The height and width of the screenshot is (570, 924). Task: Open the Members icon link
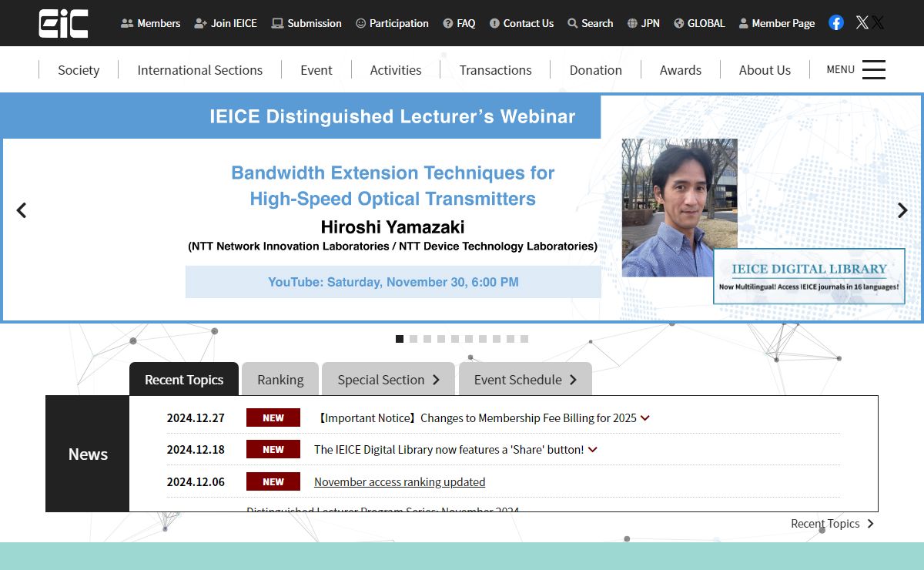click(x=127, y=23)
